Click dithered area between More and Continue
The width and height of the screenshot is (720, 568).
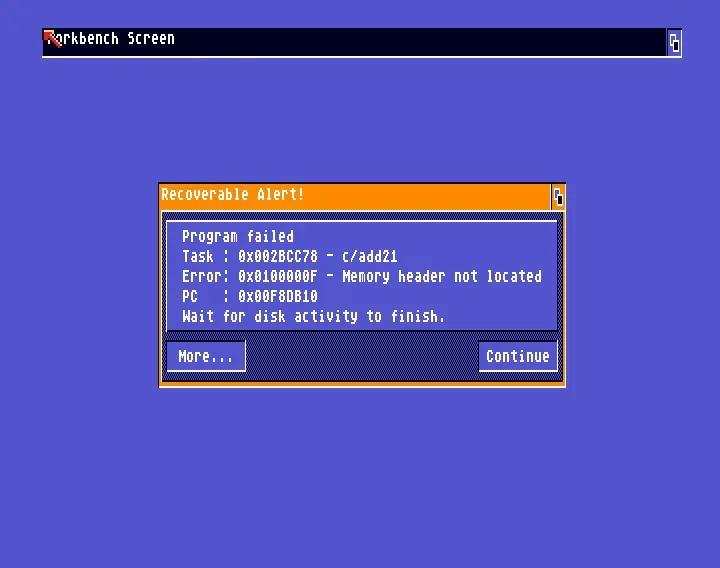362,356
